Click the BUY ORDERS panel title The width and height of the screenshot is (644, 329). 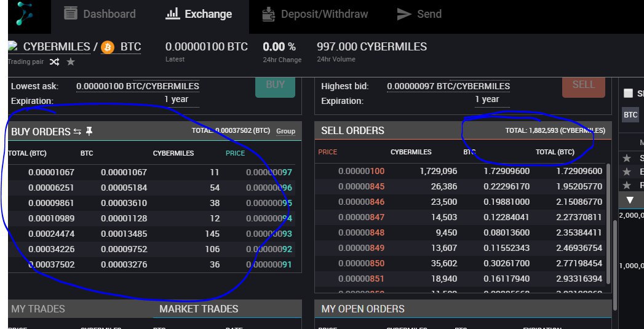(41, 132)
